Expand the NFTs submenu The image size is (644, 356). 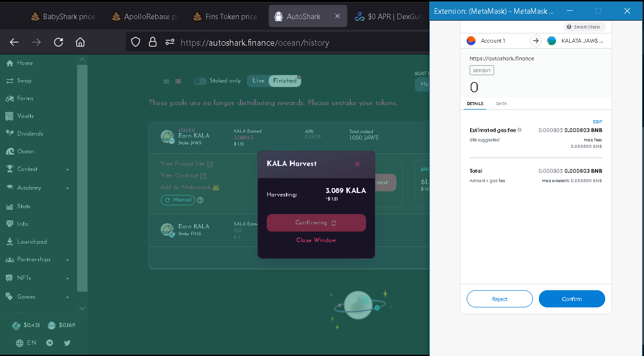(x=37, y=278)
